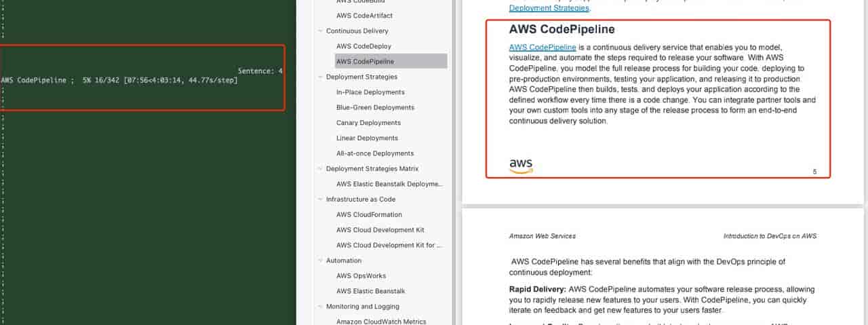Open AWS Elastic Beanstalk under Automation

[x=370, y=291]
